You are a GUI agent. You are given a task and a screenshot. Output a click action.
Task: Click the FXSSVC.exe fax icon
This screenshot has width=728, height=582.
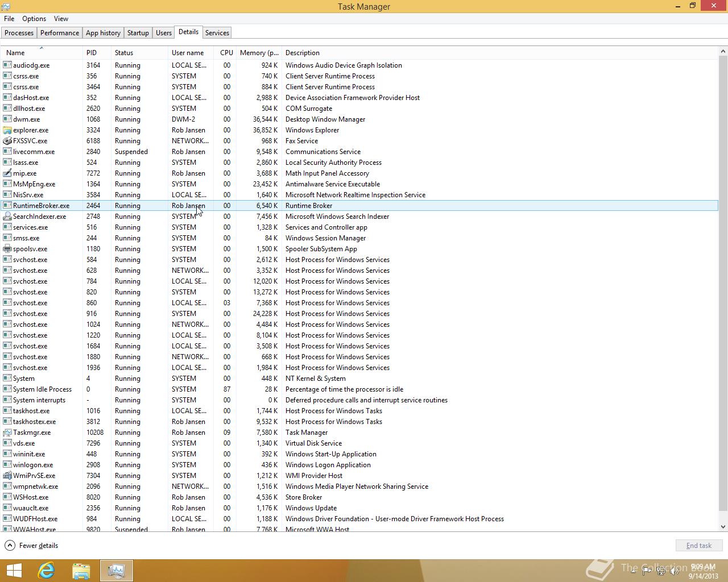pos(7,141)
